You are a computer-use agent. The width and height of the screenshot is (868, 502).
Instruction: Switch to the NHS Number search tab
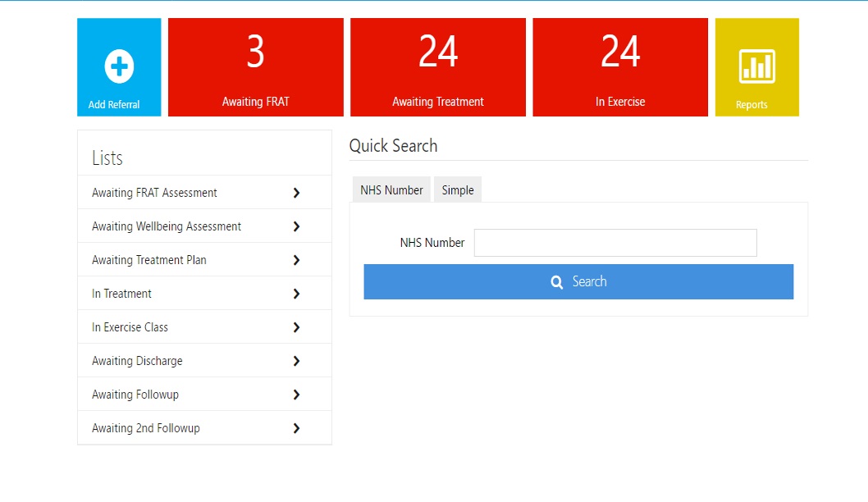click(391, 189)
